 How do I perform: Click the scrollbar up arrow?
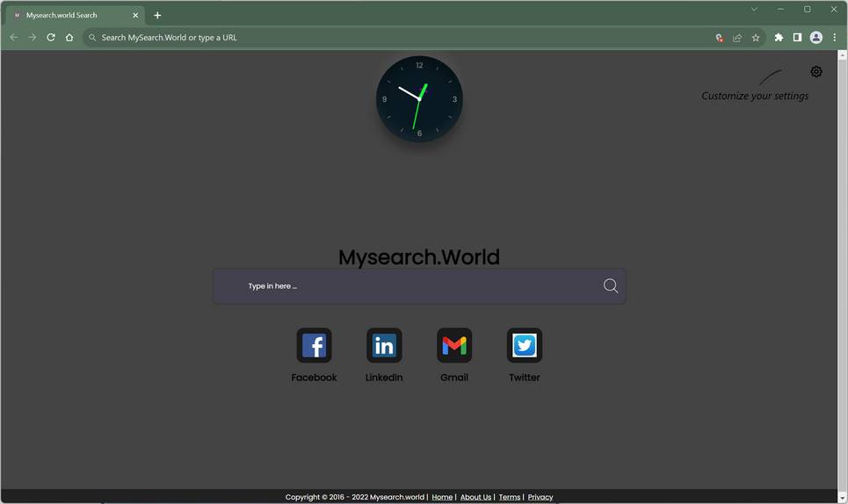(x=842, y=54)
